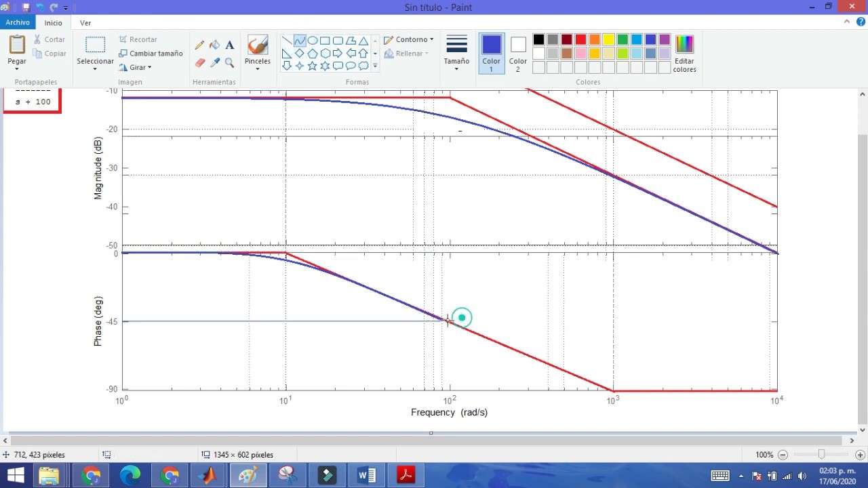Choose the Right arrow shape
This screenshot has height=488, width=868.
(x=338, y=54)
